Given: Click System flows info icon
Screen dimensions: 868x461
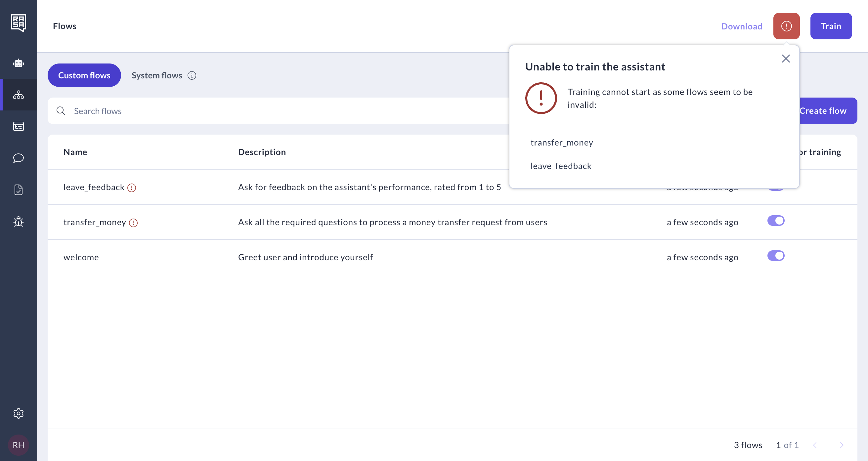Looking at the screenshot, I should (192, 75).
